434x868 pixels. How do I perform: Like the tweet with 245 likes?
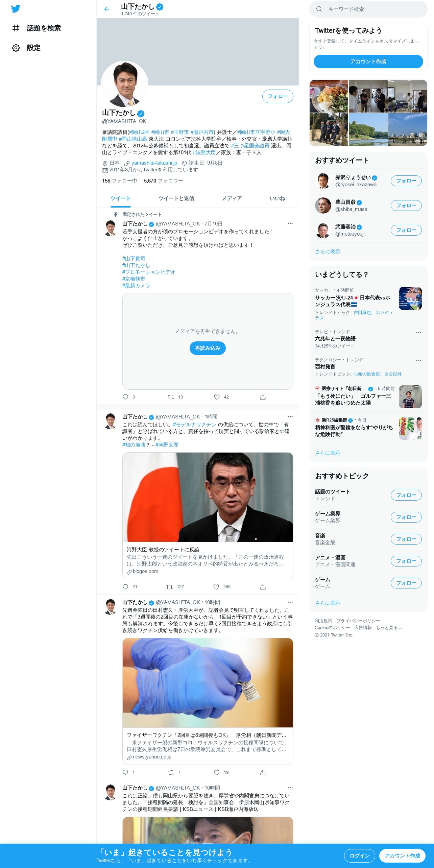tap(216, 587)
